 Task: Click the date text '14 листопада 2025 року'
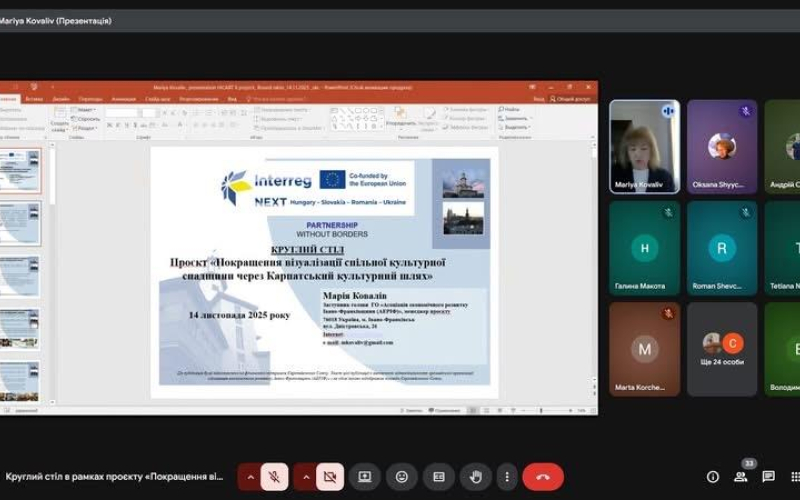coord(239,315)
